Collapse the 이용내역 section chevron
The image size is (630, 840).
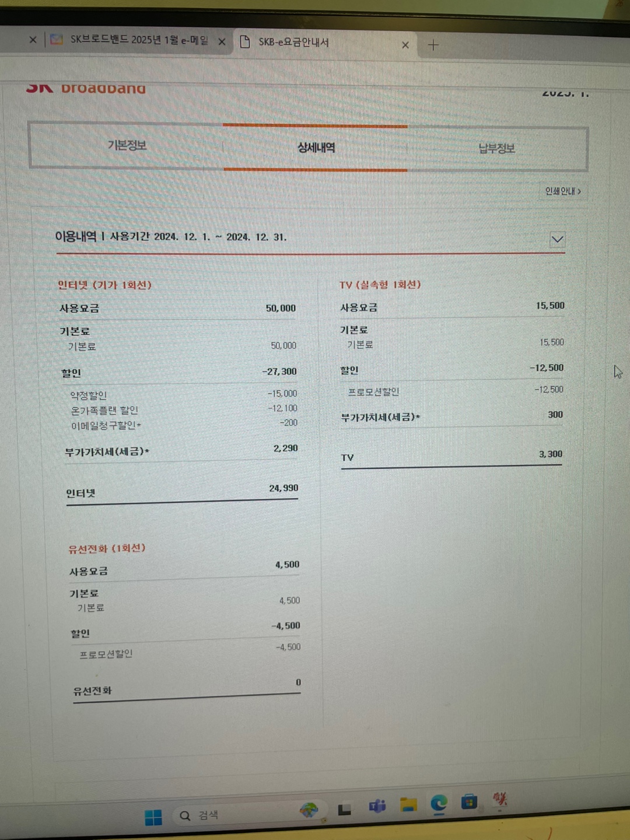tap(557, 239)
